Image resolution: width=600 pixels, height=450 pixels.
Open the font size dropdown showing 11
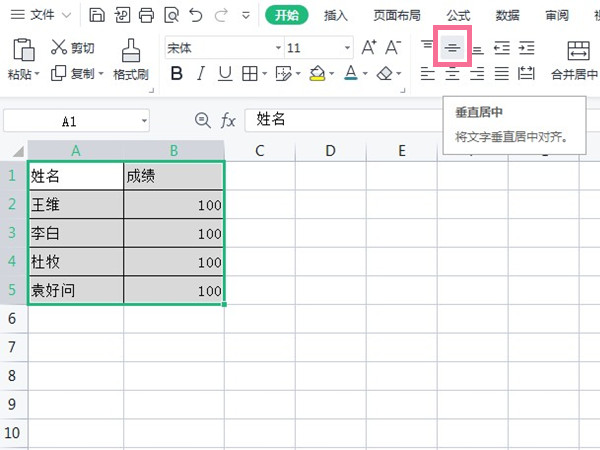347,48
